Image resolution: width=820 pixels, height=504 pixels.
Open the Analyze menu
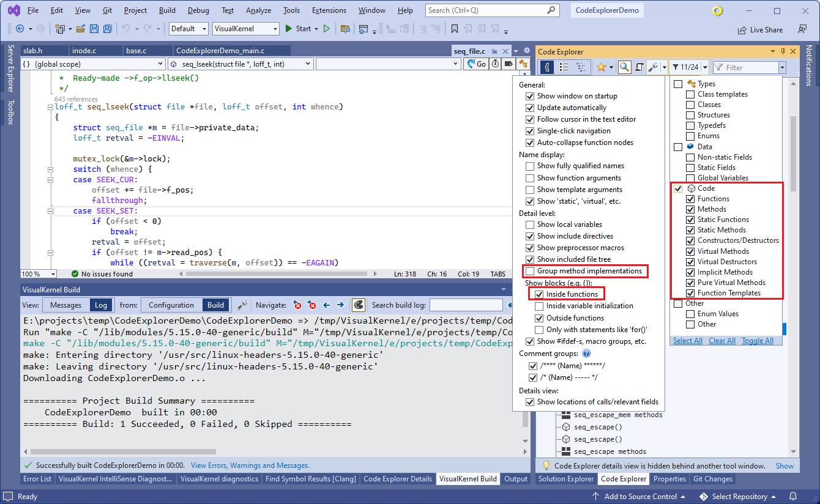258,10
